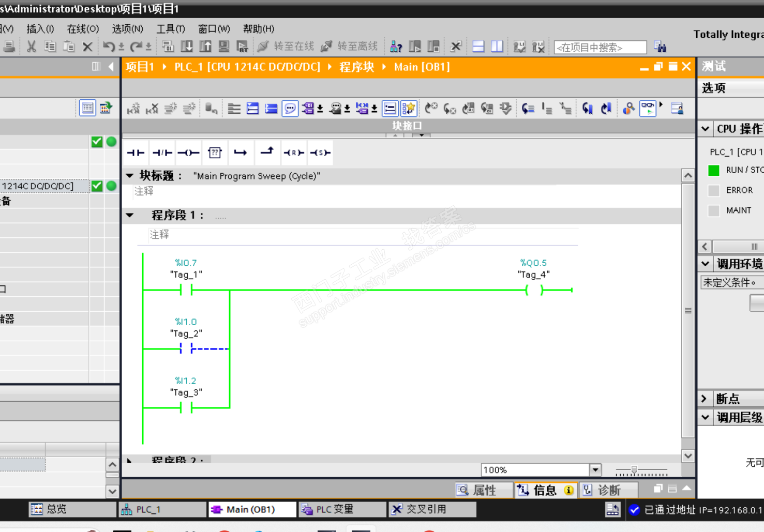Image resolution: width=764 pixels, height=532 pixels.
Task: Open the 在线(O) menu
Action: pyautogui.click(x=83, y=29)
